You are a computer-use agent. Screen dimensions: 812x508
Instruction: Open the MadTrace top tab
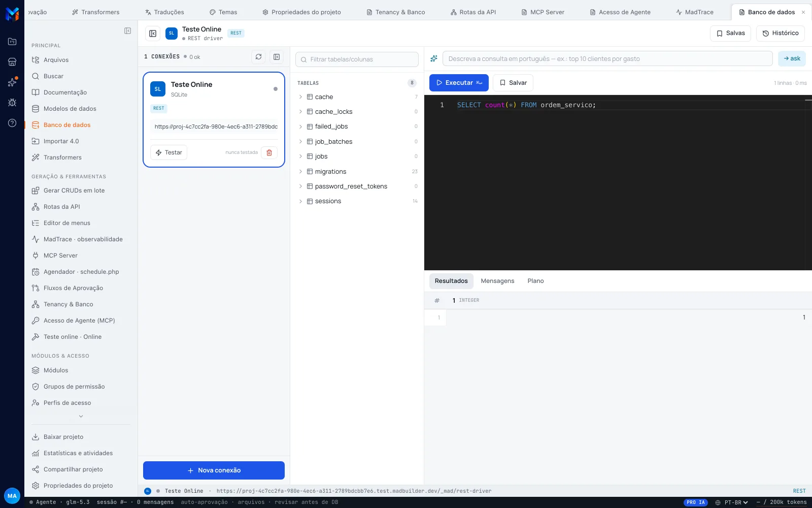pos(694,12)
